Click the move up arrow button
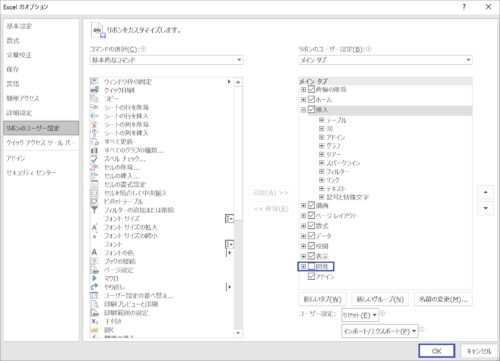500x361 pixels. pos(486,192)
